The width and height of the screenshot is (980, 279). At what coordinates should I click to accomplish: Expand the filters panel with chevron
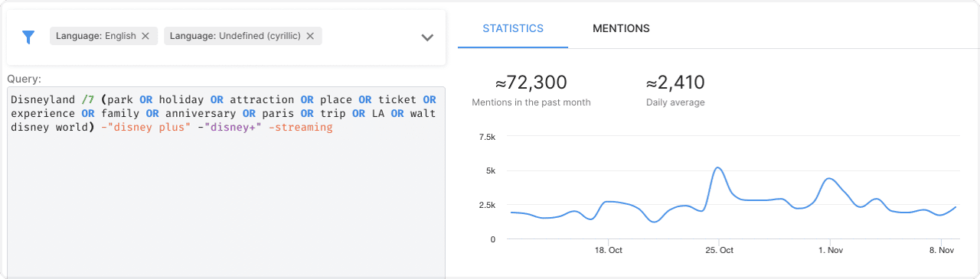click(428, 37)
